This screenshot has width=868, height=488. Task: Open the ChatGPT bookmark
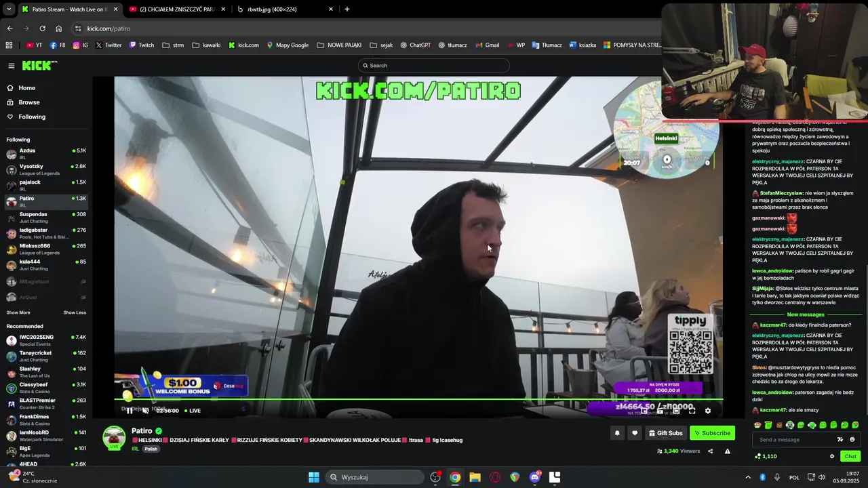(415, 45)
